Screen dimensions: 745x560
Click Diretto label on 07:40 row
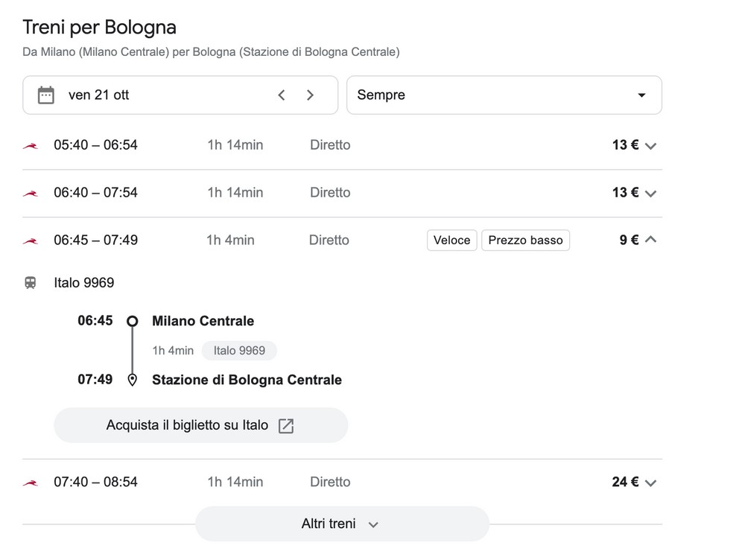coord(330,482)
